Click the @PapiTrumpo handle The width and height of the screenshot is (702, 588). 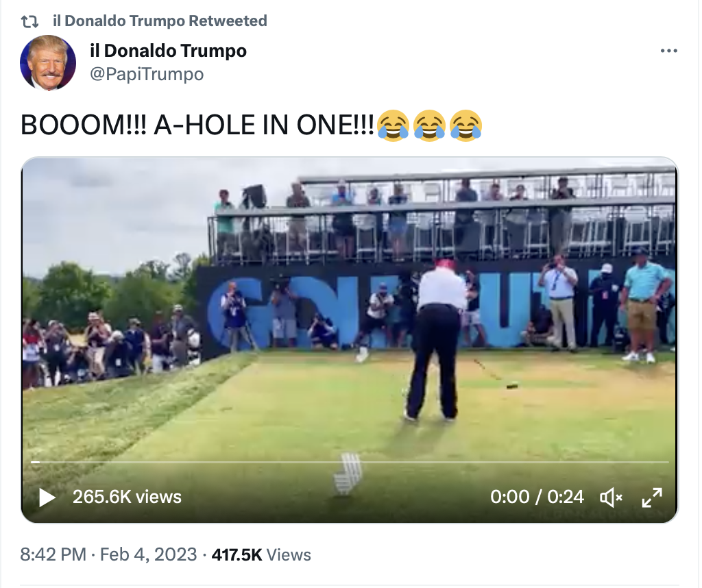pos(147,74)
